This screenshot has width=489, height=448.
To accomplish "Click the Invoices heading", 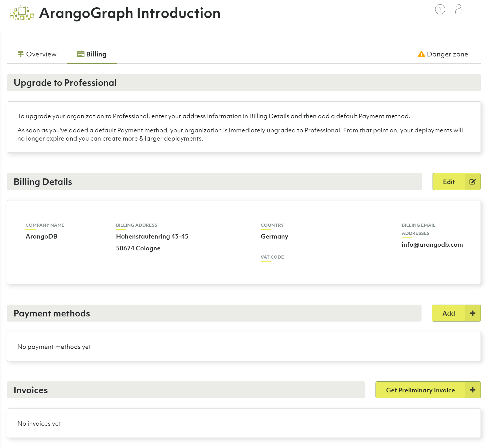I will tap(31, 390).
